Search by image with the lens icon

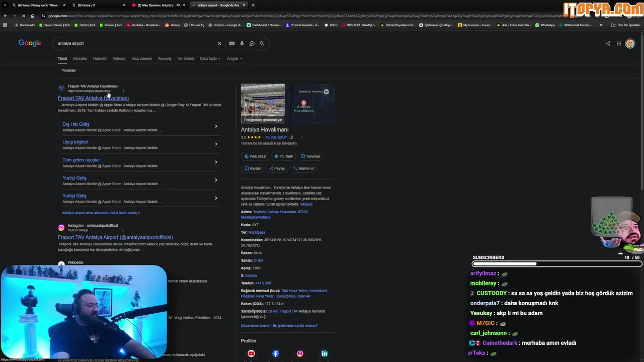pyautogui.click(x=252, y=43)
